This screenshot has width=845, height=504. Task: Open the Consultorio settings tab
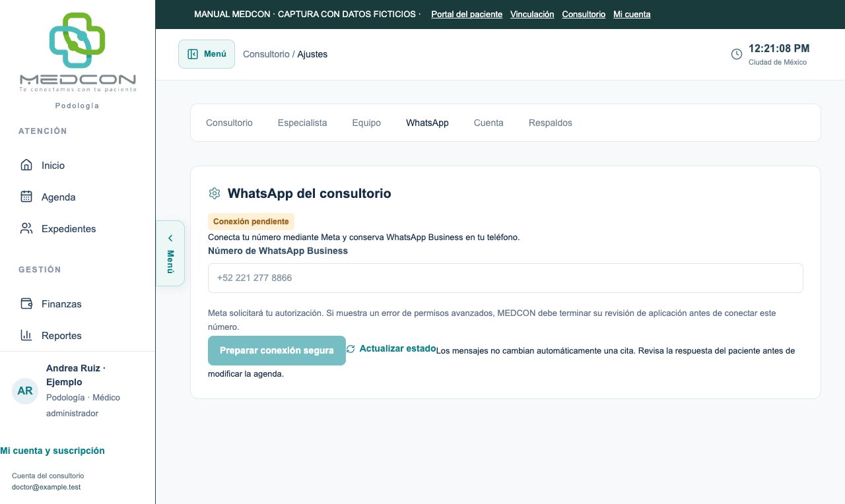click(x=229, y=123)
